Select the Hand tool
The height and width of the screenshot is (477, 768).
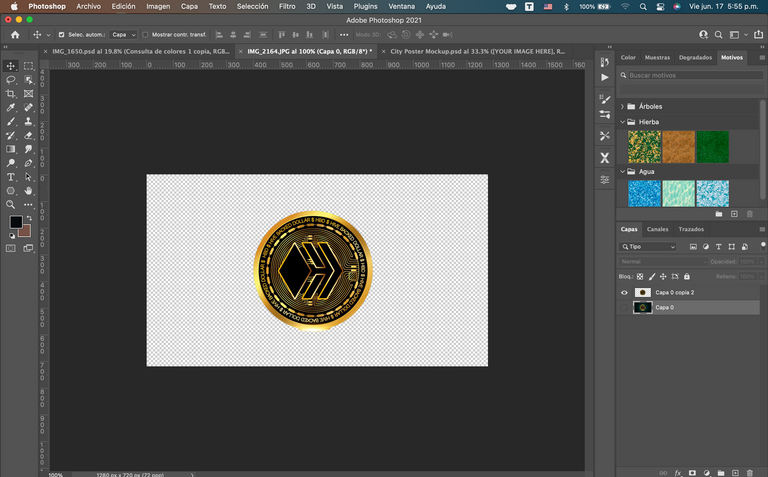[x=28, y=191]
